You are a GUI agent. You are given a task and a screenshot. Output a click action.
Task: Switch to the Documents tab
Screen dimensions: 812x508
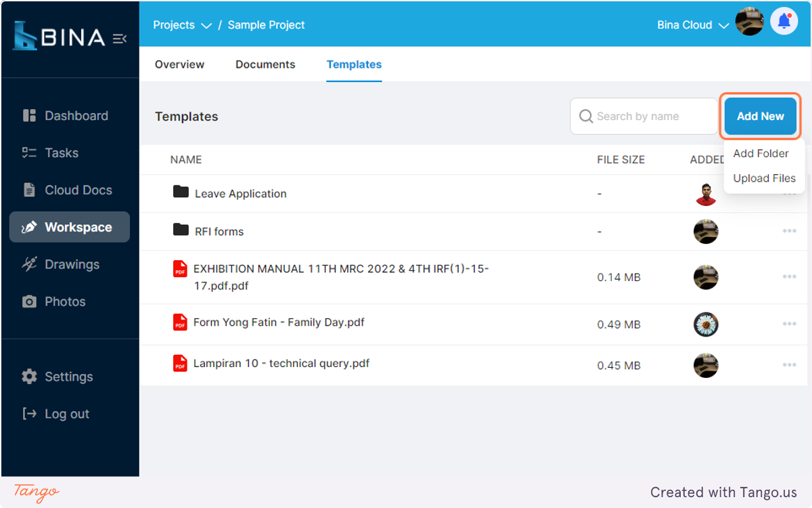click(265, 64)
